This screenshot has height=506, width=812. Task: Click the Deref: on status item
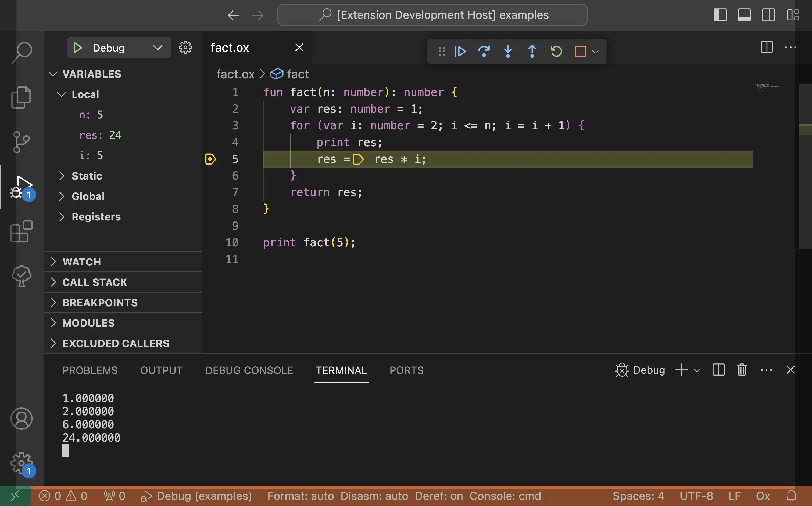coord(439,496)
